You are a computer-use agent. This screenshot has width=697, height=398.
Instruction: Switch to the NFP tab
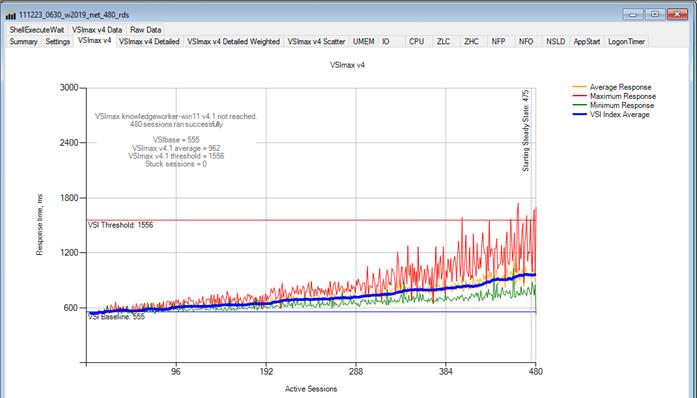tap(498, 41)
